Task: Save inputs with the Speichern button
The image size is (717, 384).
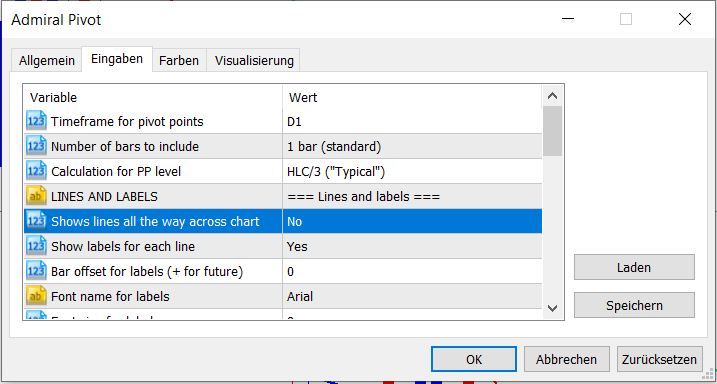Action: pos(634,305)
